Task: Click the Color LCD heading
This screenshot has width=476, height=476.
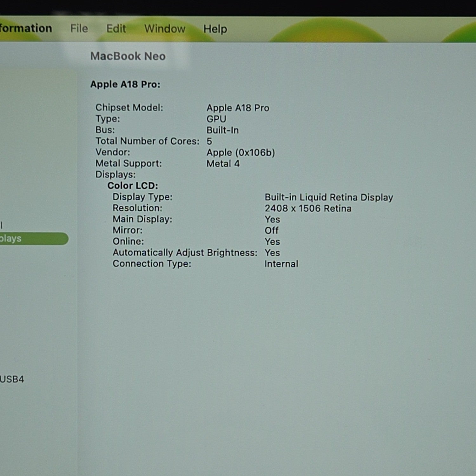Action: click(x=133, y=186)
